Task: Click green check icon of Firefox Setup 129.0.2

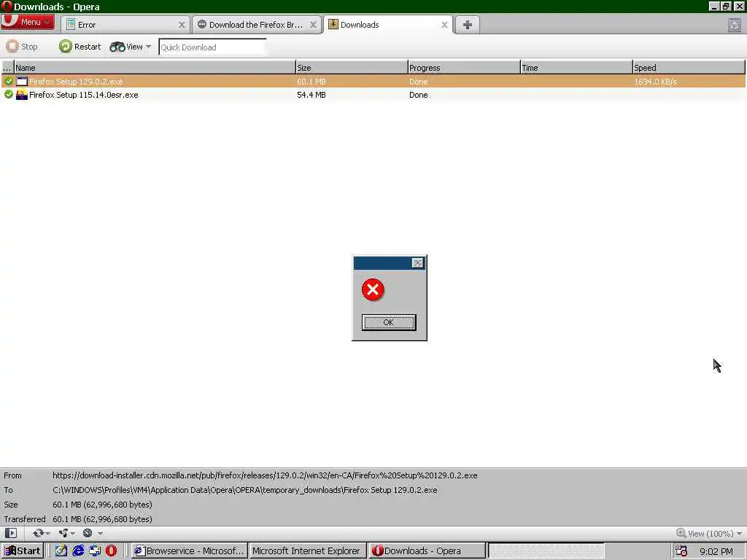Action: (9, 82)
